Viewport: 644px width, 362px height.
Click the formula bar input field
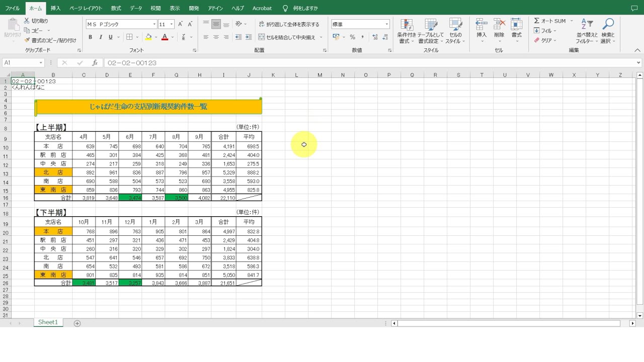pyautogui.click(x=370, y=63)
